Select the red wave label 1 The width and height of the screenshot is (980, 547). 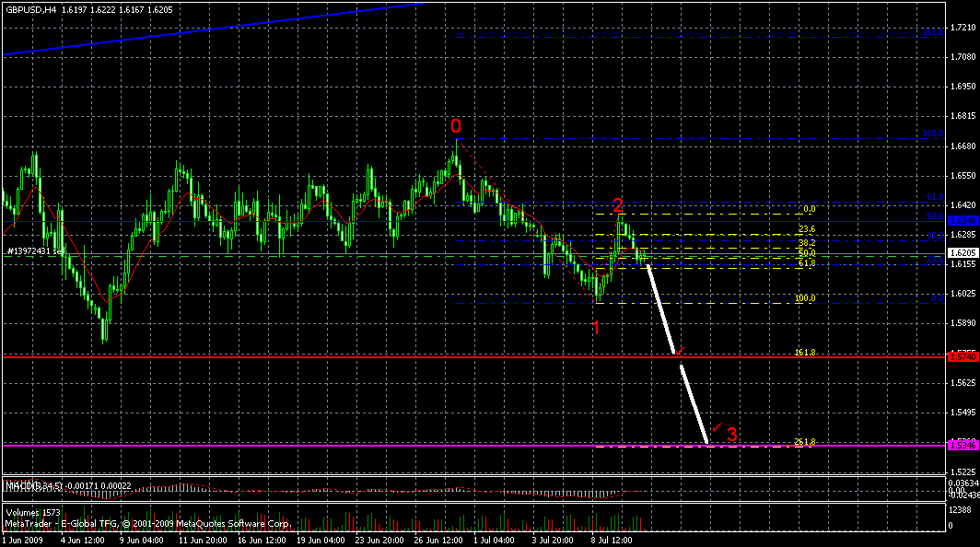pyautogui.click(x=596, y=328)
